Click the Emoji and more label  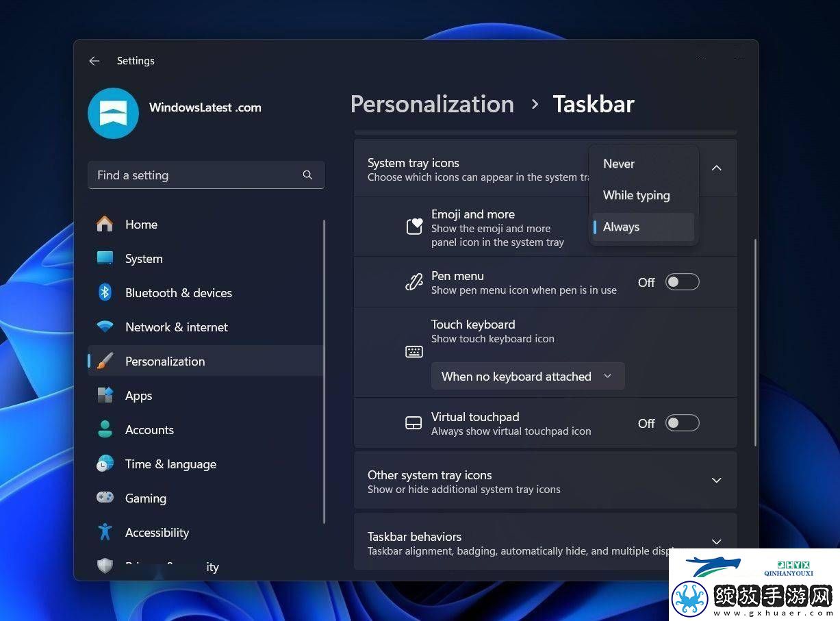[473, 214]
